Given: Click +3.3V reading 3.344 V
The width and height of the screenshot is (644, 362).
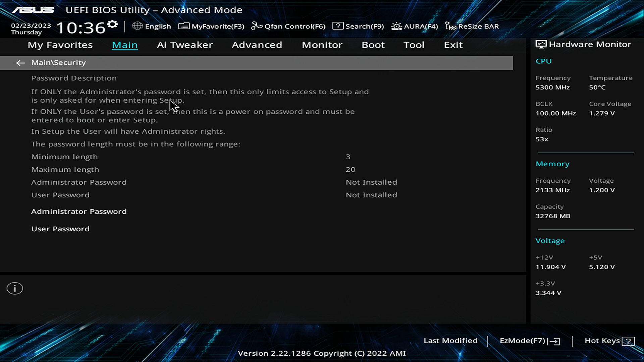Looking at the screenshot, I should (548, 293).
